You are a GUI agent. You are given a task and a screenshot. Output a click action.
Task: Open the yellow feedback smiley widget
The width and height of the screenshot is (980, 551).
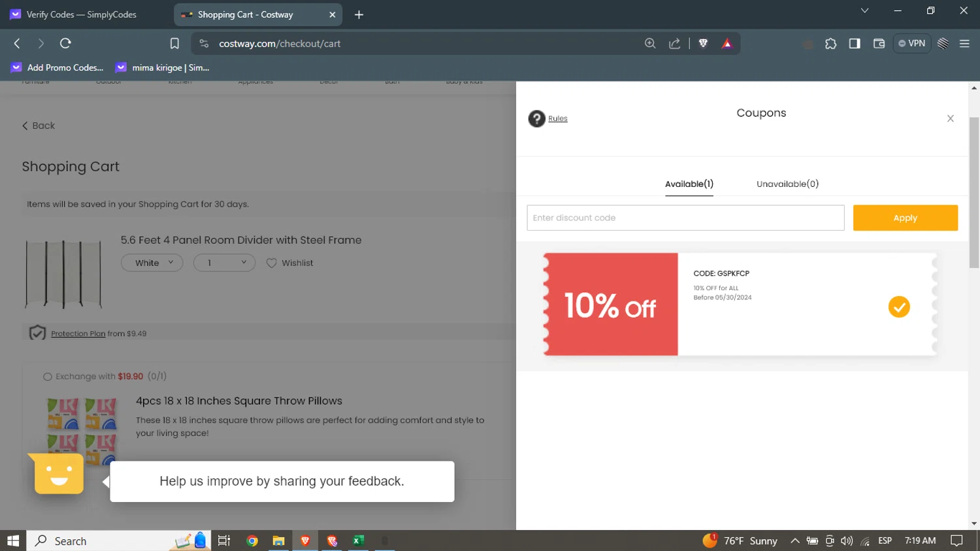(x=59, y=474)
